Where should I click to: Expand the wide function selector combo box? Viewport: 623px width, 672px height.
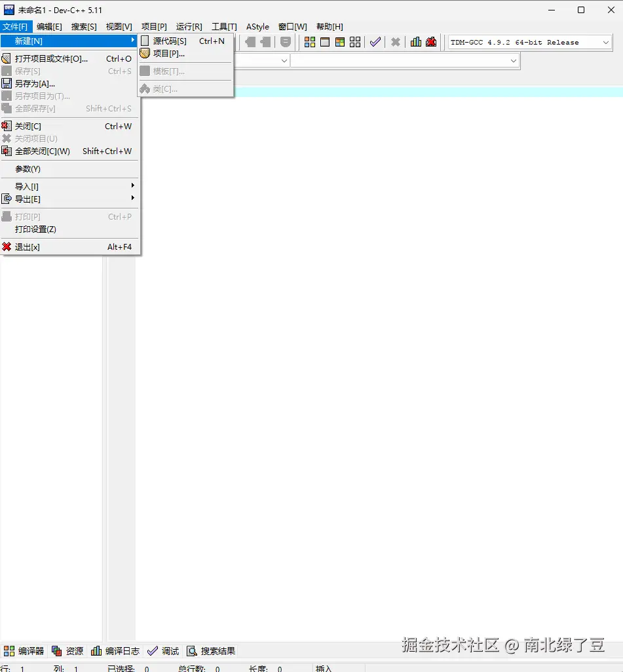click(405, 60)
